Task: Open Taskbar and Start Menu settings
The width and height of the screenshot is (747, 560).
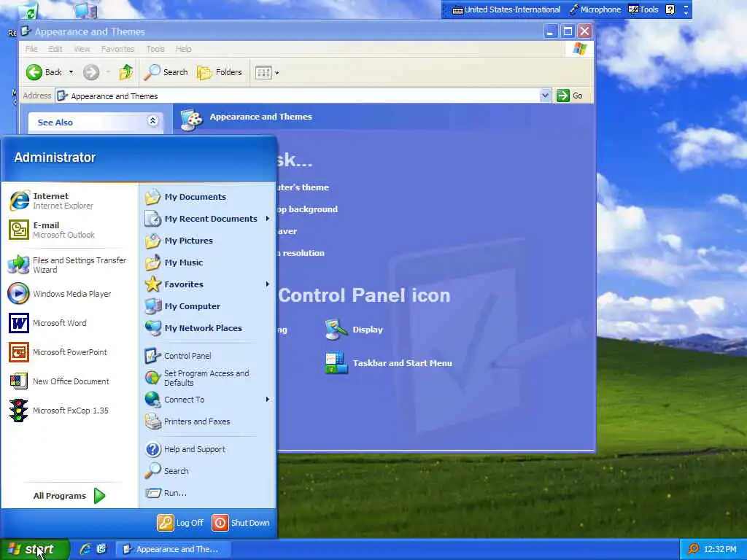Action: (388, 363)
